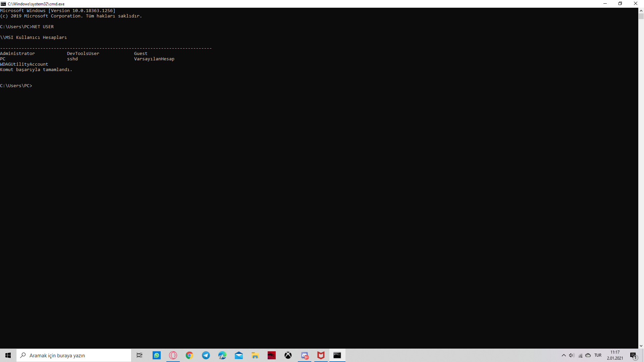
Task: Open Telegram from the taskbar
Action: [206, 355]
